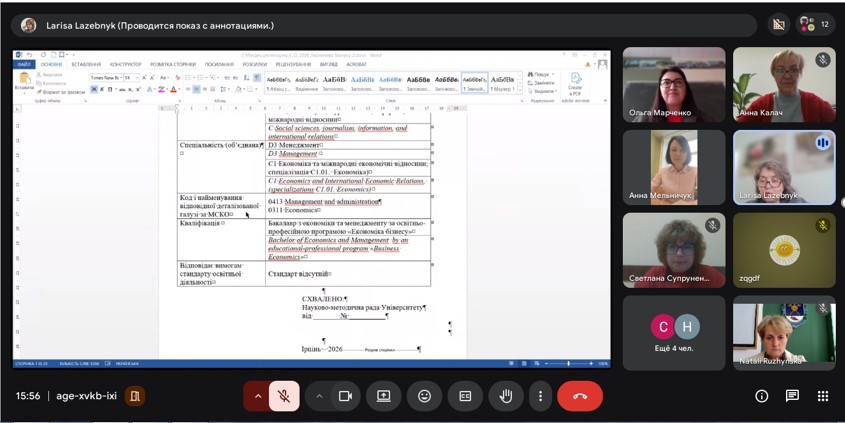Image resolution: width=845 pixels, height=423 pixels.
Task: Open the chat panel
Action: pos(792,396)
